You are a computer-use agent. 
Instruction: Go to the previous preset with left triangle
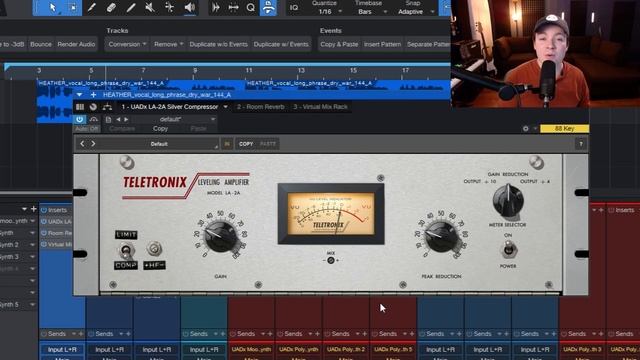click(x=118, y=120)
